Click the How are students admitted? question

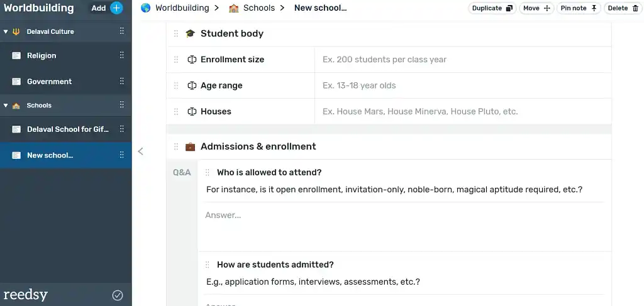click(275, 265)
